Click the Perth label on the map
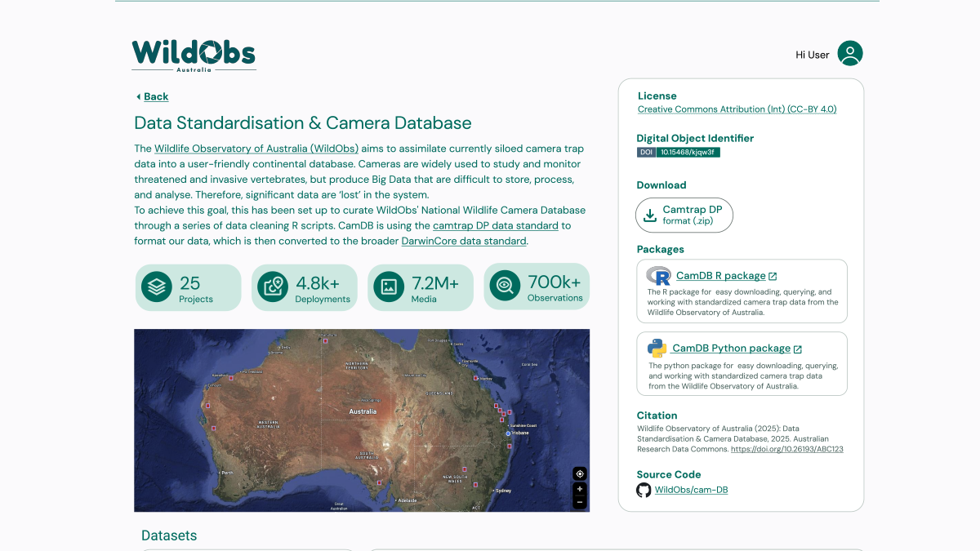 226,473
